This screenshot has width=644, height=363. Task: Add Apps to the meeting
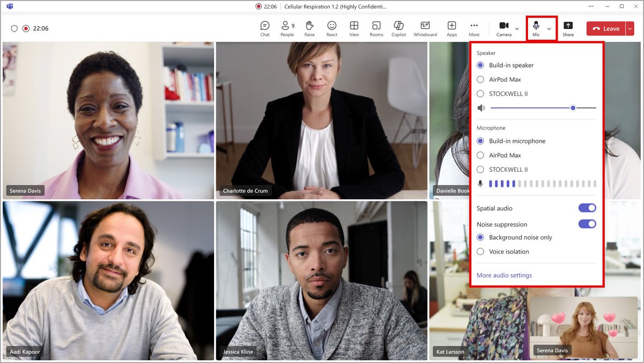click(452, 29)
